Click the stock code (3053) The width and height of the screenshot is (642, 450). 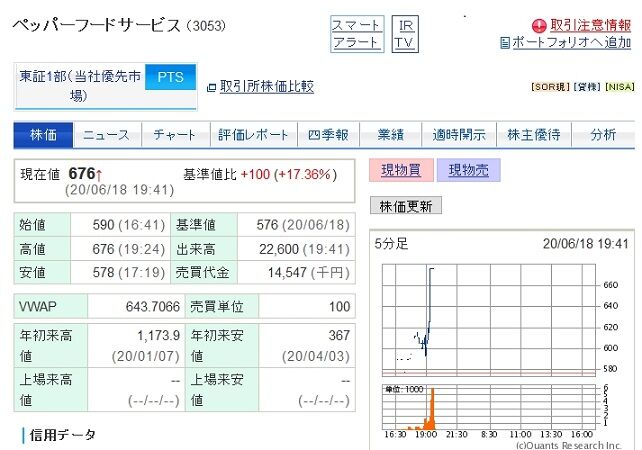pos(206,26)
